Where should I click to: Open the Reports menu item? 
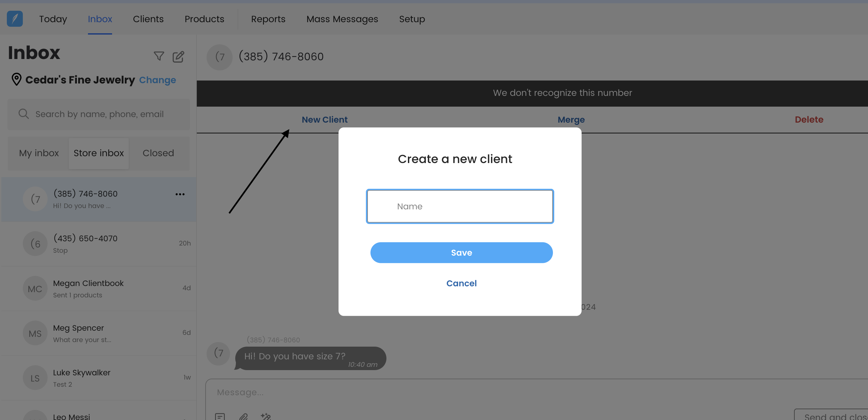click(268, 19)
